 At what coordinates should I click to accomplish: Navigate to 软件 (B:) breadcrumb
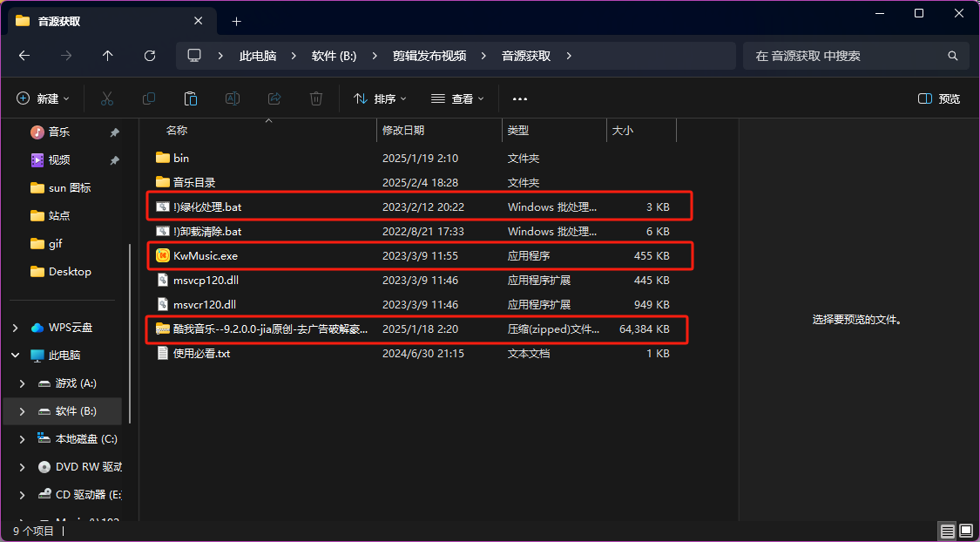coord(334,56)
